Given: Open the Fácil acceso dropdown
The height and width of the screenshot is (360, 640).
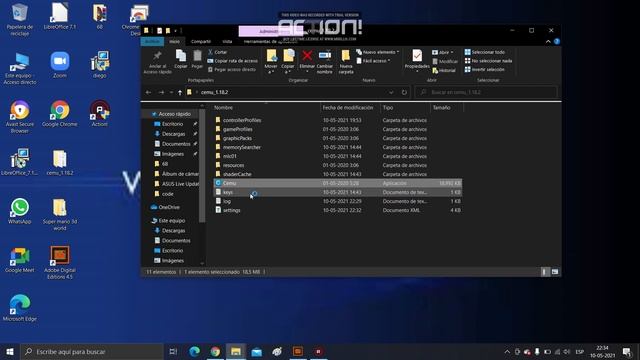Looking at the screenshot, I should (x=373, y=61).
